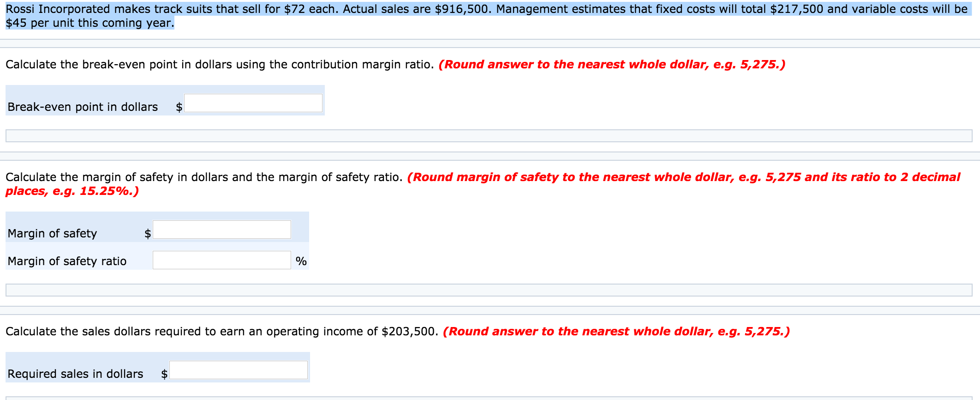Click the dollar sign beside margin of safety field

pyautogui.click(x=147, y=233)
